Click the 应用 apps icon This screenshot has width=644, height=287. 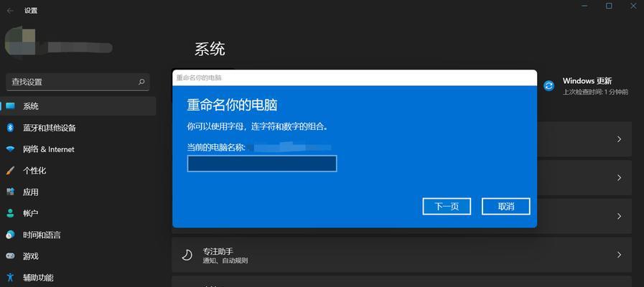tap(10, 192)
